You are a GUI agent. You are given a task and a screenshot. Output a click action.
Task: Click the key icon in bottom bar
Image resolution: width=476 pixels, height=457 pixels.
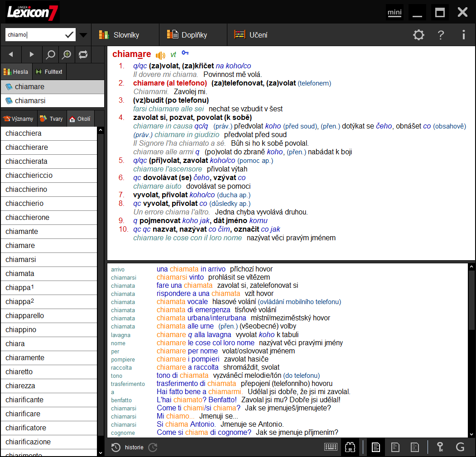coord(440,447)
